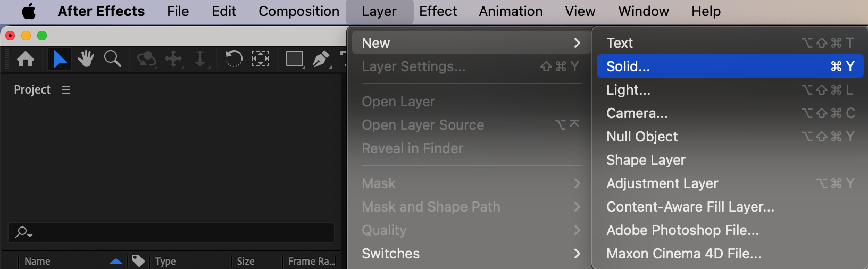The height and width of the screenshot is (269, 868).
Task: Select the Selection arrow tool
Action: (60, 58)
